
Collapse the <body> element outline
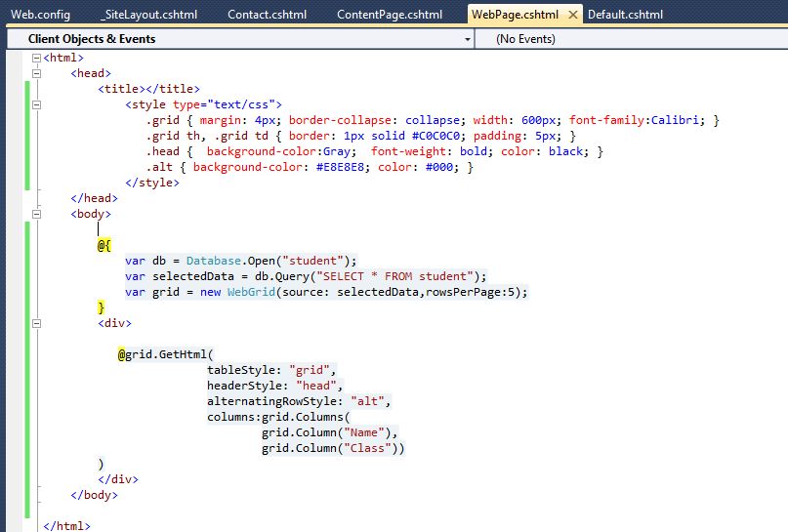[x=36, y=214]
